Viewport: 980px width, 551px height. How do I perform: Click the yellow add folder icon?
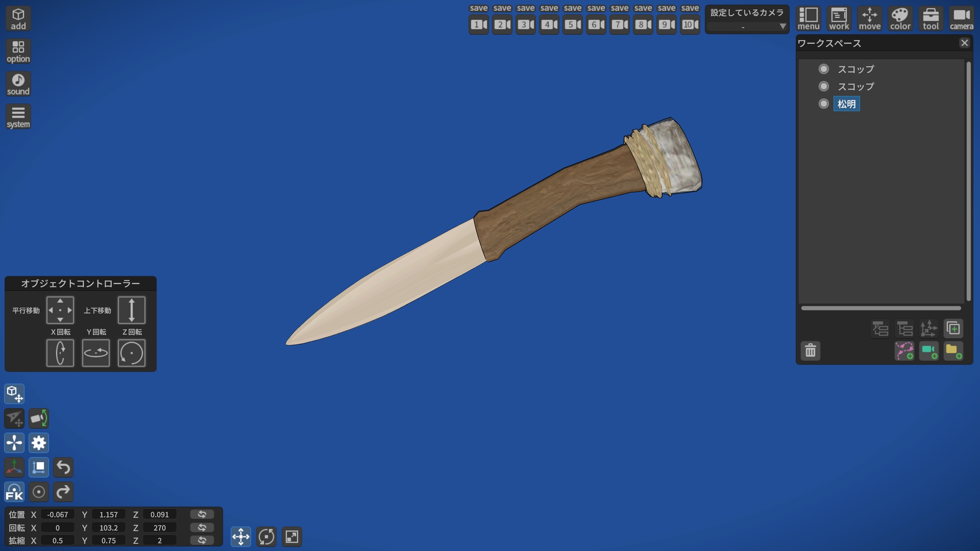(x=953, y=351)
